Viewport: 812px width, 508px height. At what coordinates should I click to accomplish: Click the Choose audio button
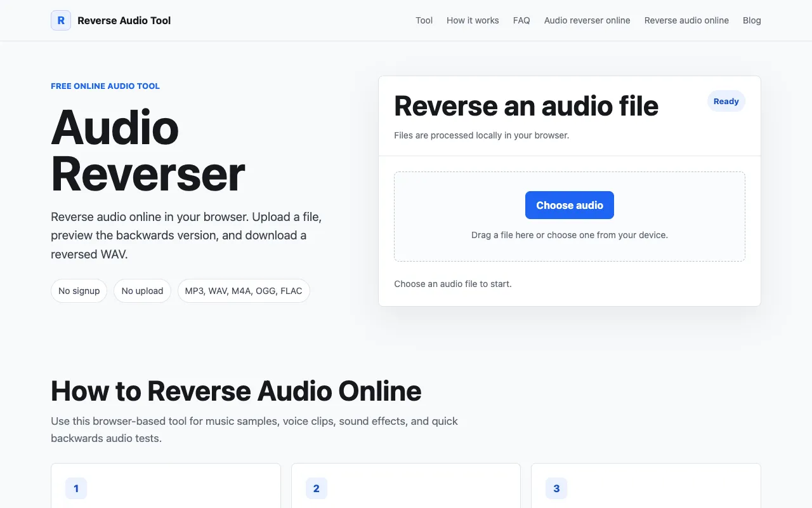[x=570, y=205]
